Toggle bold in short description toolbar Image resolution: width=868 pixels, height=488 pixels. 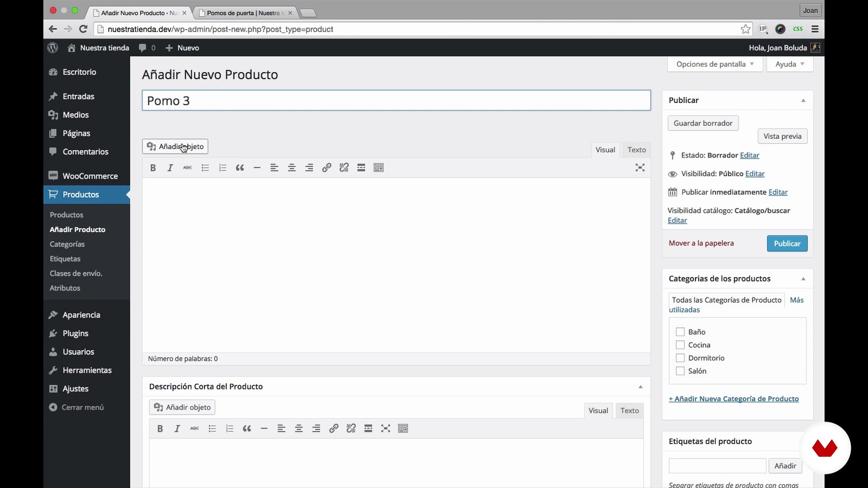click(x=160, y=428)
